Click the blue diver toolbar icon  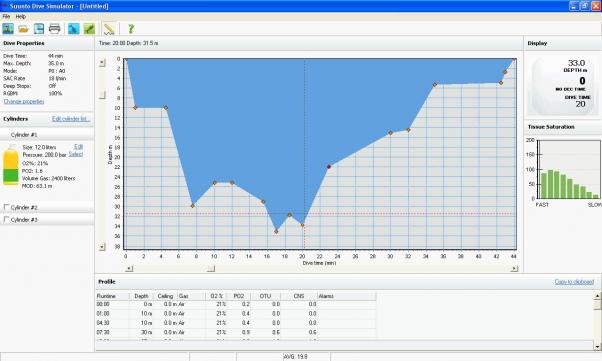[74, 29]
